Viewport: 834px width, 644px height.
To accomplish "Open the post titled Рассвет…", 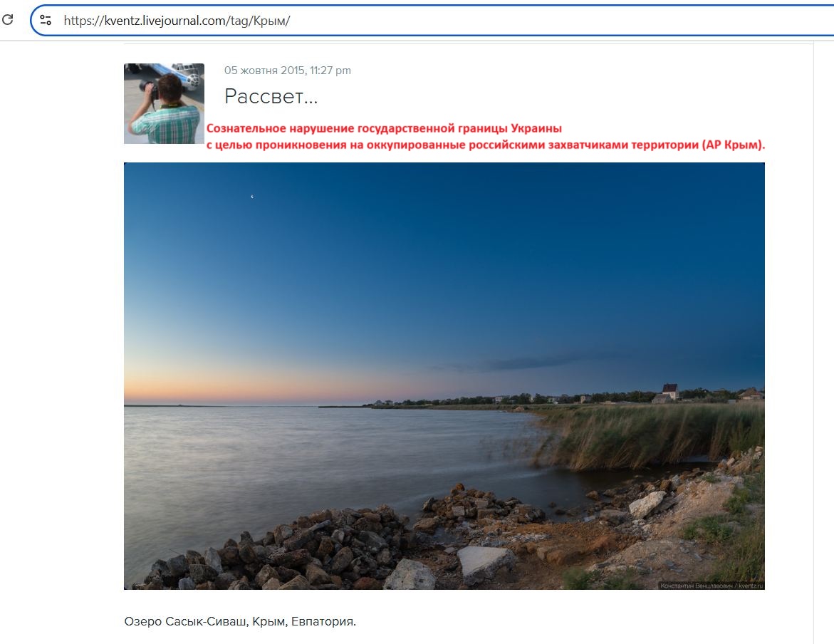I will click(x=271, y=96).
